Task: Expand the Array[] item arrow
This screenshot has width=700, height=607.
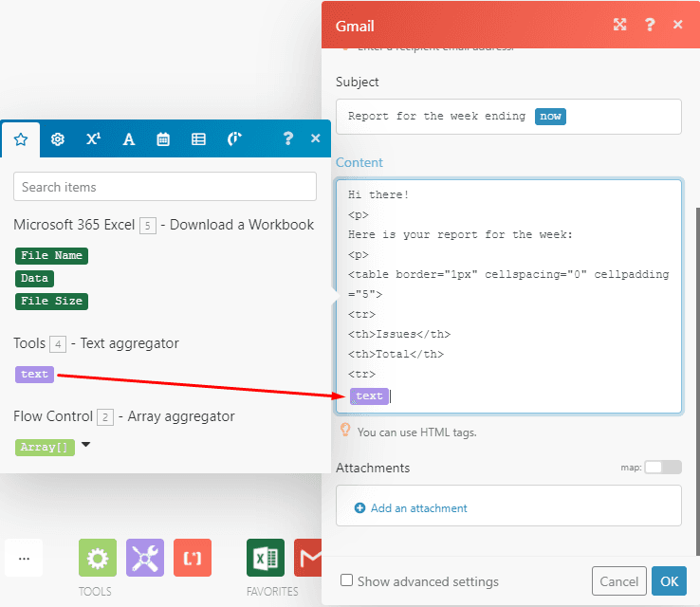Action: pos(86,445)
